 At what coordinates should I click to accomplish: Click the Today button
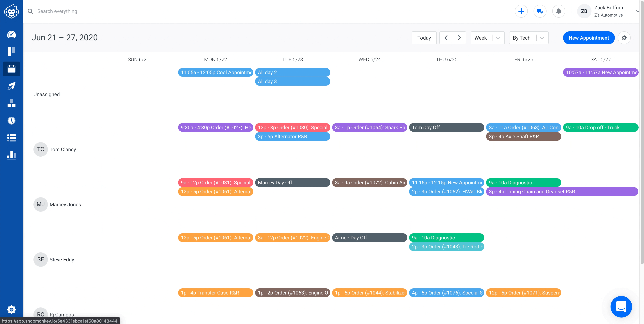coord(424,38)
